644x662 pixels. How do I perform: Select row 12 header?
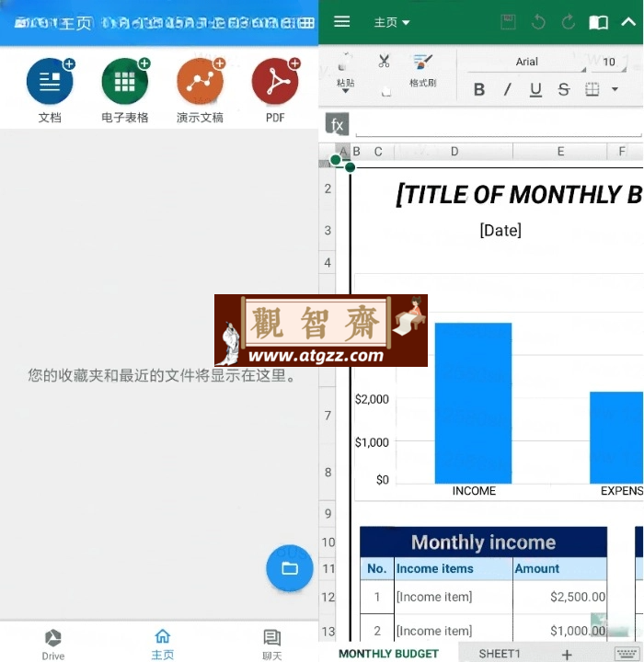[x=328, y=597]
